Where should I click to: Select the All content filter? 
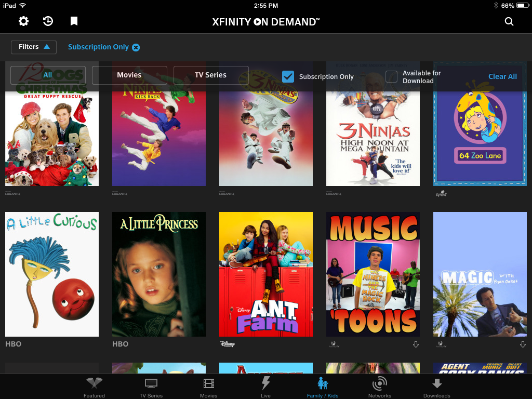(47, 75)
